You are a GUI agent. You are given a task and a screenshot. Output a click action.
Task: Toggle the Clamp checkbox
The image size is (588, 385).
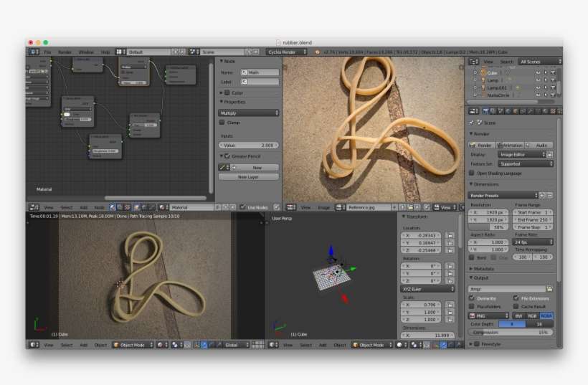click(222, 123)
